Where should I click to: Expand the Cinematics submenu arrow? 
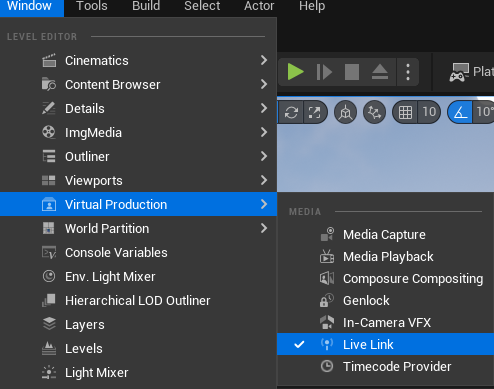tap(264, 60)
